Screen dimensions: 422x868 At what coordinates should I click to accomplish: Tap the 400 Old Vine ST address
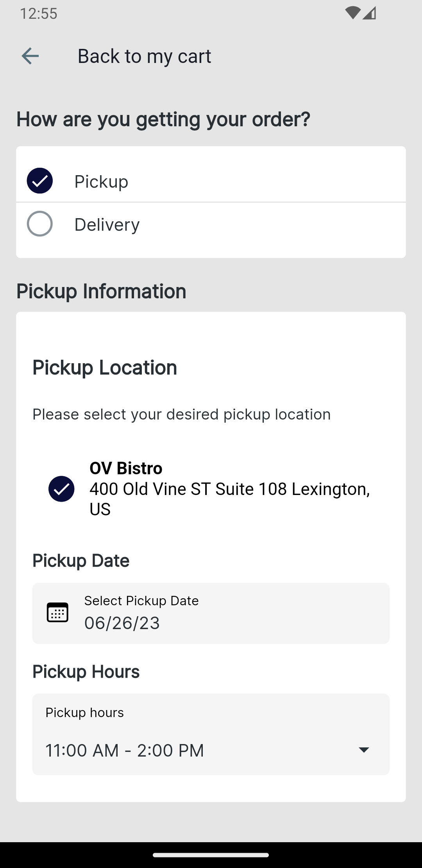(230, 499)
